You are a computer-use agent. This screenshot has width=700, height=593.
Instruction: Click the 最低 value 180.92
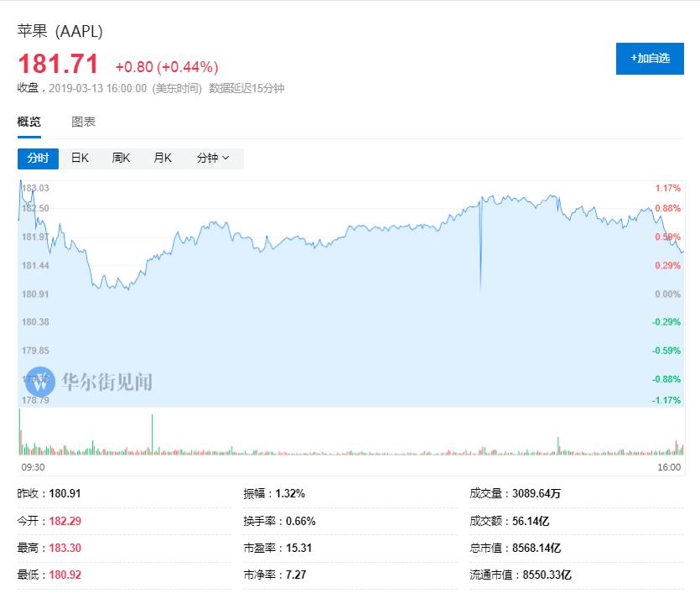pos(65,575)
